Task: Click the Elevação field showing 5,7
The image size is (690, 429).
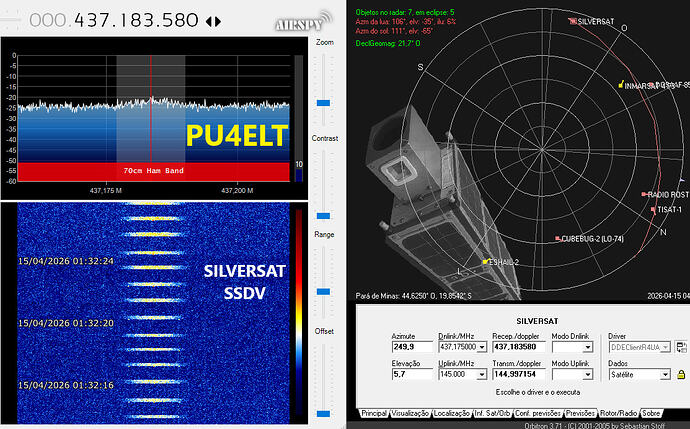Action: 412,374
